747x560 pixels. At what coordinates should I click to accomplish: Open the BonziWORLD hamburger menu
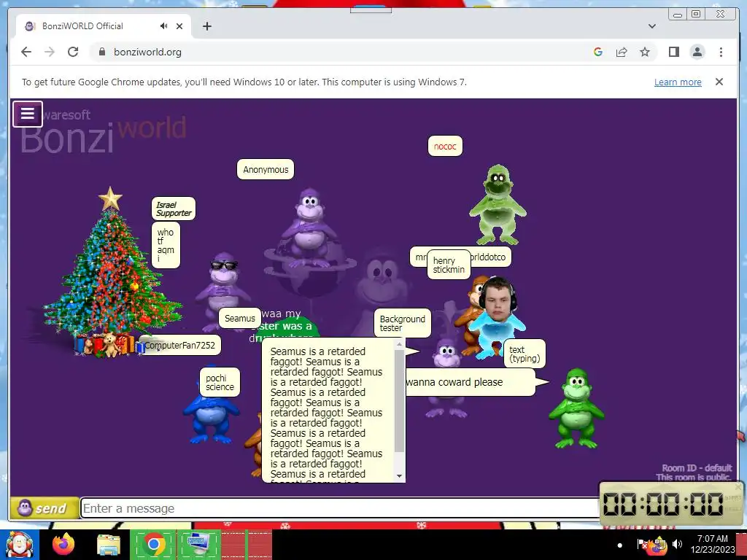(x=28, y=114)
